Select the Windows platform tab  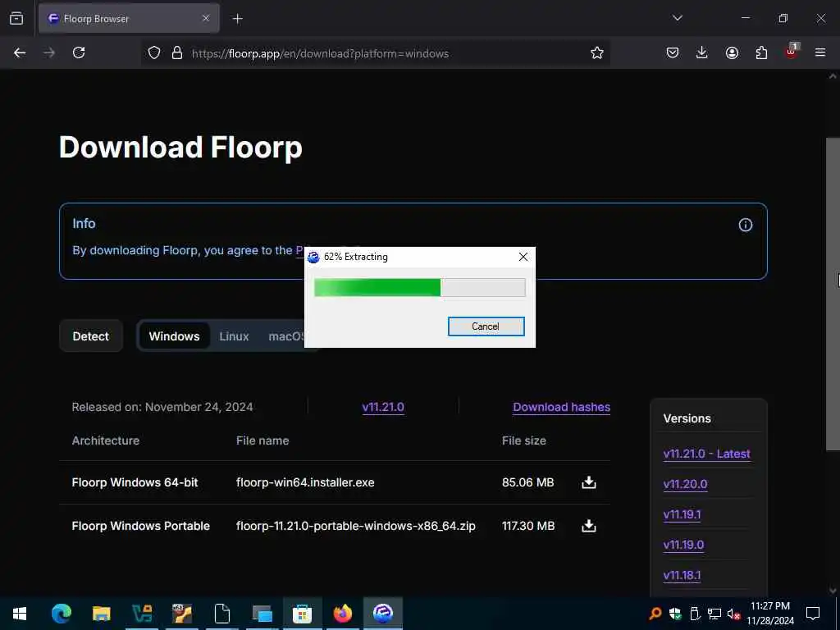[174, 336]
